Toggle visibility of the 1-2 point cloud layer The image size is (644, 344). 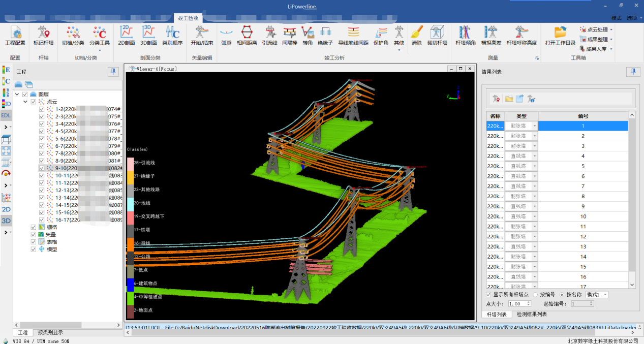[x=42, y=109]
